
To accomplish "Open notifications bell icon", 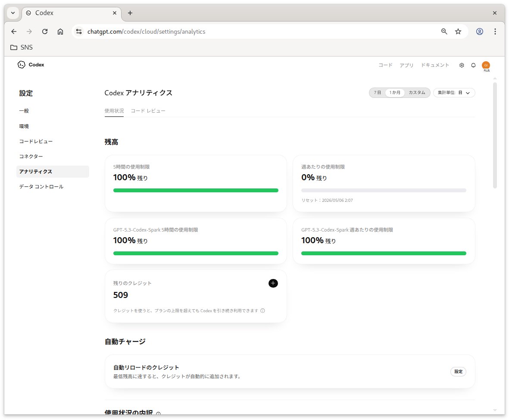I will (x=473, y=65).
